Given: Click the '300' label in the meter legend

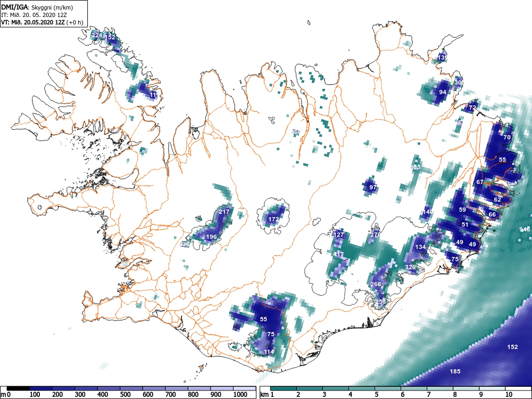Looking at the screenshot, I should pyautogui.click(x=80, y=395).
